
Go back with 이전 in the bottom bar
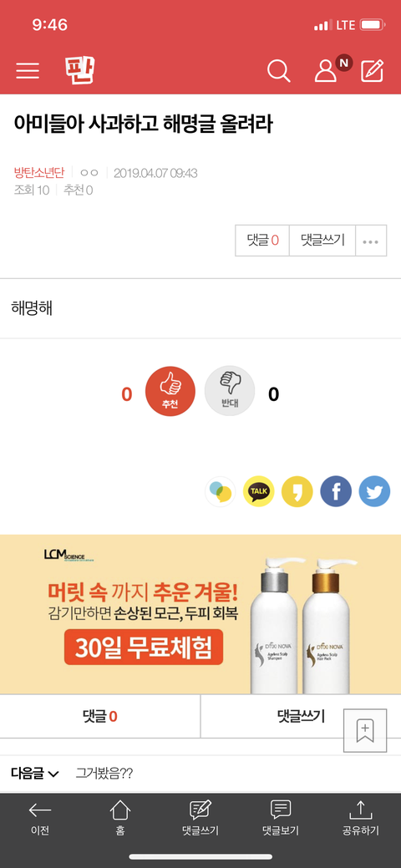tap(40, 818)
